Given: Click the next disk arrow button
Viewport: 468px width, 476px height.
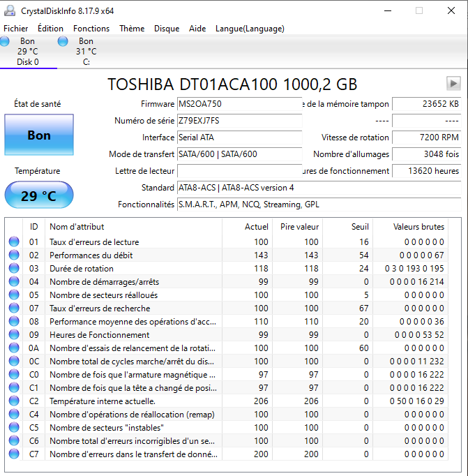Looking at the screenshot, I should tap(453, 84).
